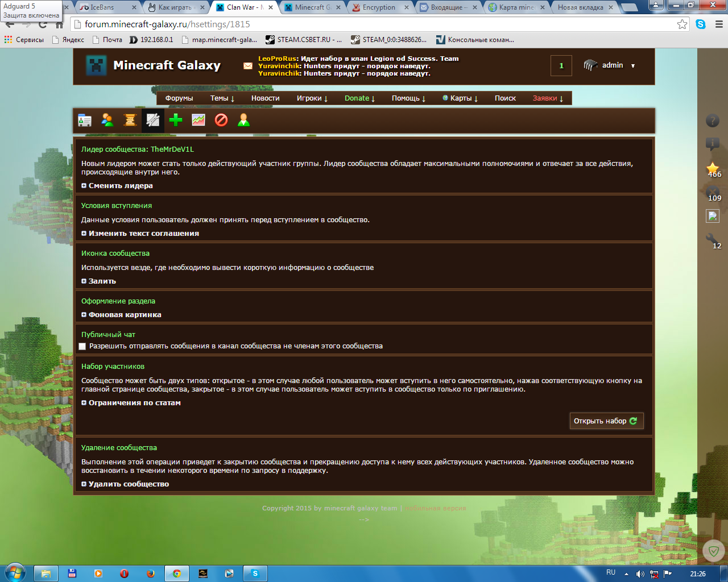Open Opera from the taskbar
Viewport: 728px width, 582px height.
point(125,573)
